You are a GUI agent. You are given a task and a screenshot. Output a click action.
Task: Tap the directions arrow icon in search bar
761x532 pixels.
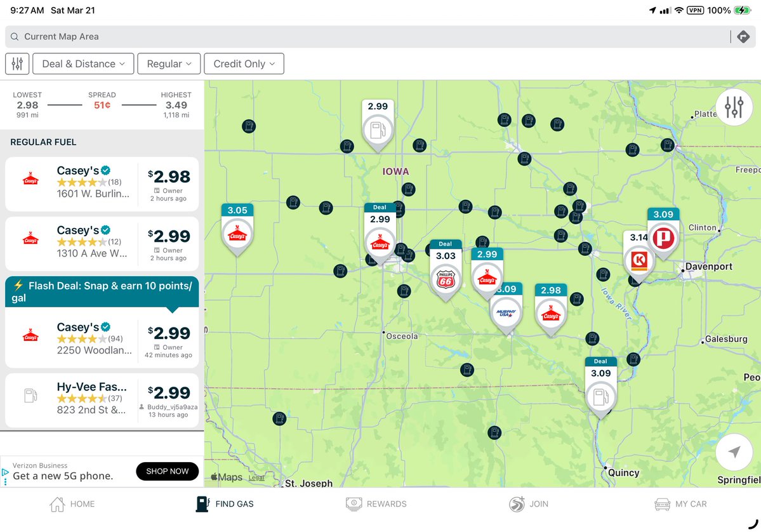743,36
